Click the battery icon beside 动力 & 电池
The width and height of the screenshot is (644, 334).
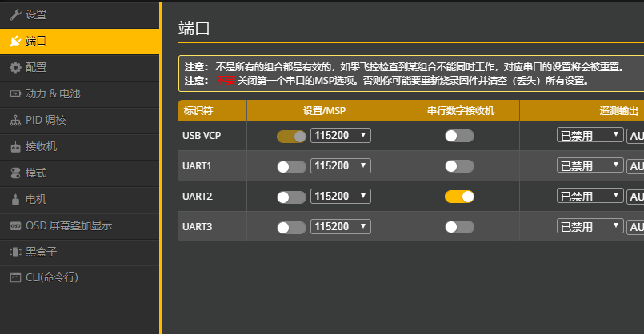pyautogui.click(x=15, y=93)
